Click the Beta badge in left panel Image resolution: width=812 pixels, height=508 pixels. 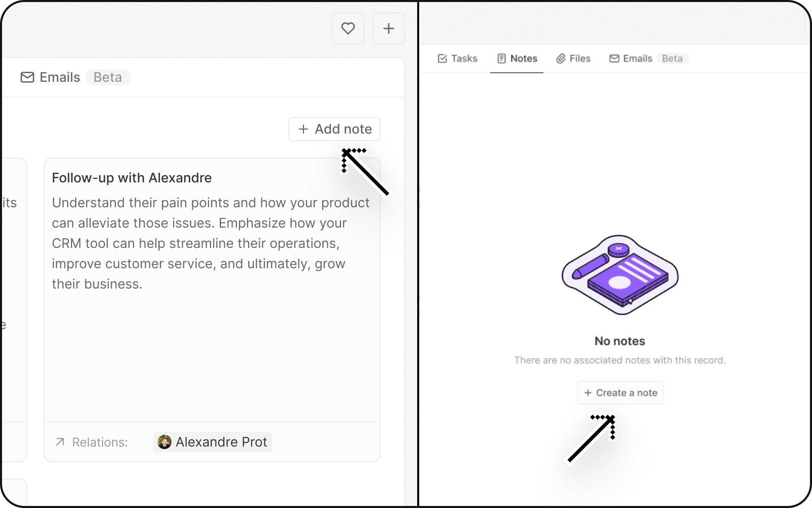tap(108, 77)
